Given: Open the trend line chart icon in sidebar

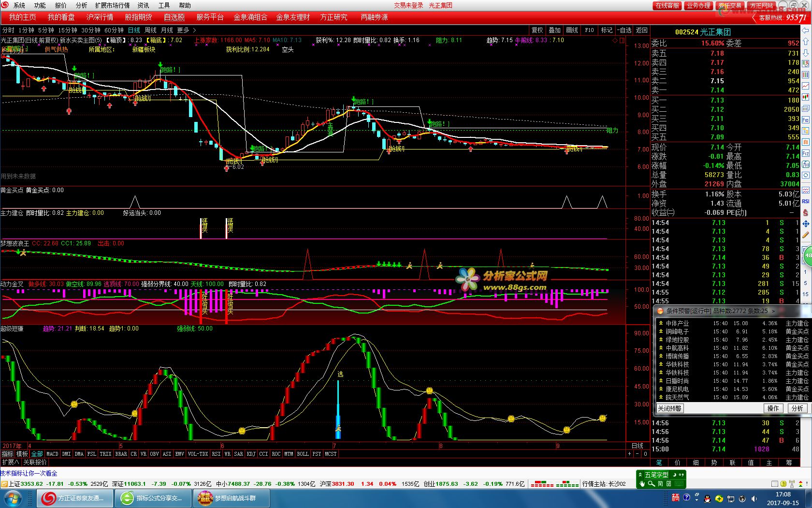Looking at the screenshot, I should tap(806, 86).
